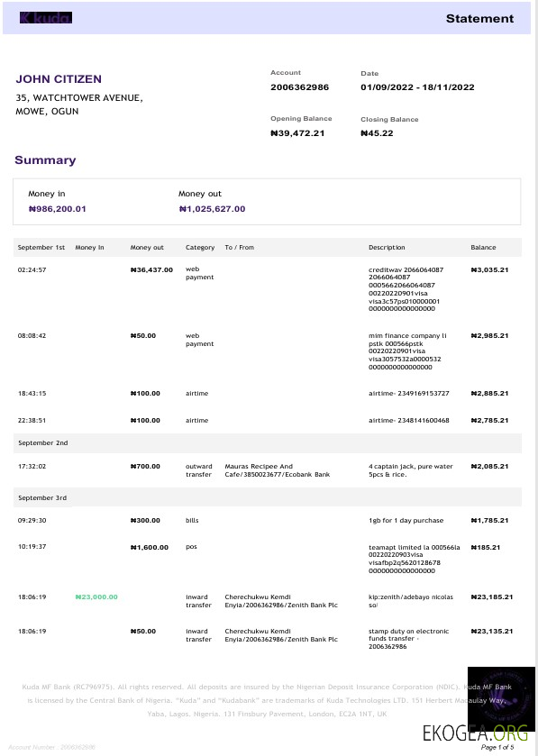Viewport: 538px width, 756px height.
Task: Click balance value '₦185.21'
Action: pos(486,547)
